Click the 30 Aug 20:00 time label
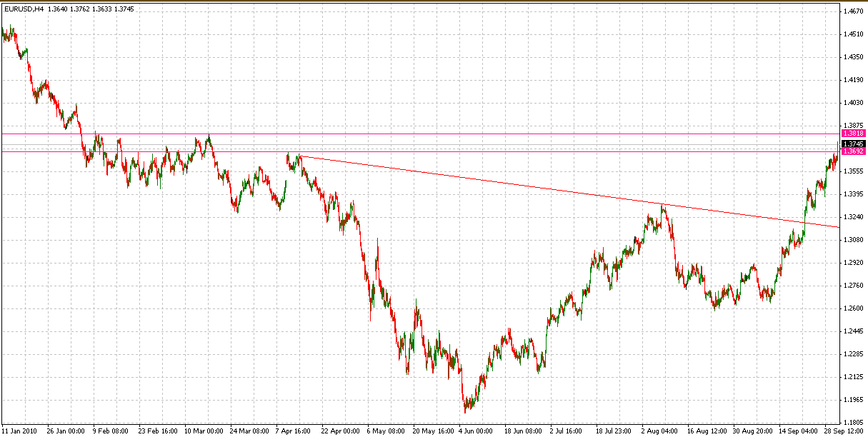 coord(752,431)
